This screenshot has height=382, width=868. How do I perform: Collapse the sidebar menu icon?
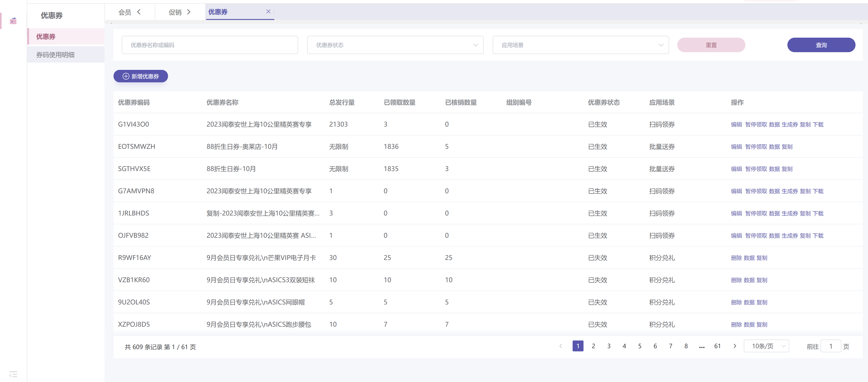click(13, 374)
